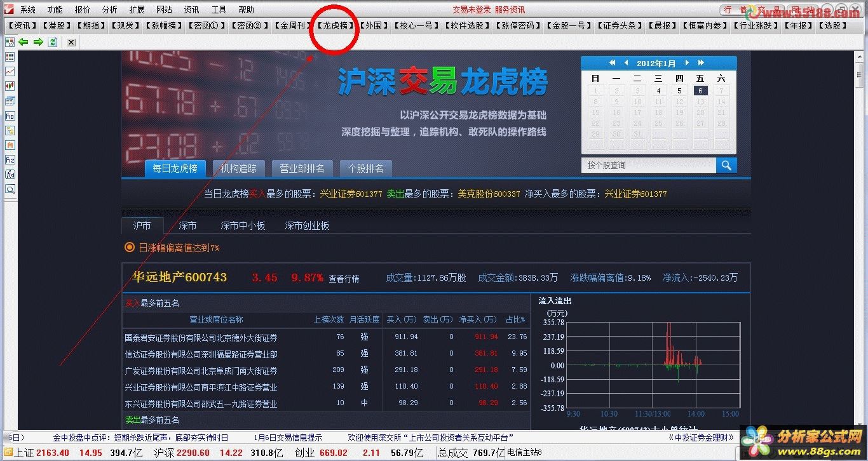The image size is (868, 461).
Task: Go to previous month with calendar single-left arrow
Action: coord(626,63)
